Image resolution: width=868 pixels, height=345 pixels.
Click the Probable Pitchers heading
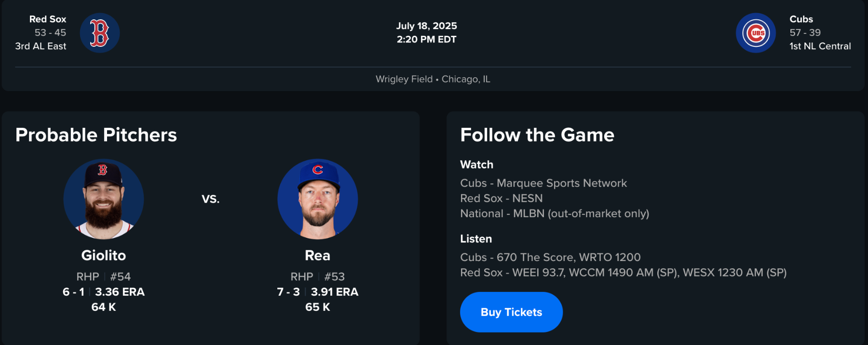(x=96, y=135)
